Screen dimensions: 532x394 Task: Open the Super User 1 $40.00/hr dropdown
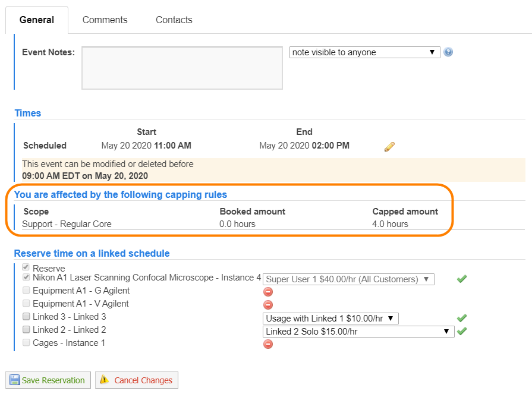(x=348, y=279)
